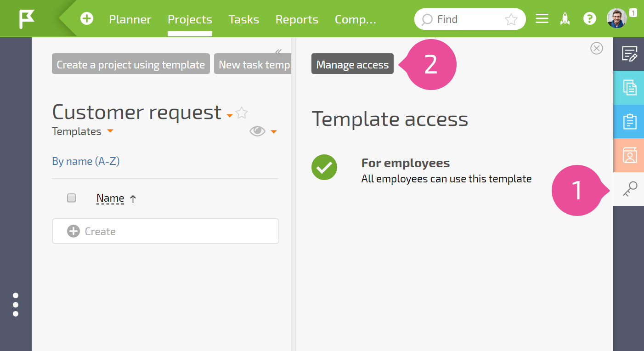Click the By name (A-Z) sort link
The height and width of the screenshot is (351, 644).
[86, 161]
